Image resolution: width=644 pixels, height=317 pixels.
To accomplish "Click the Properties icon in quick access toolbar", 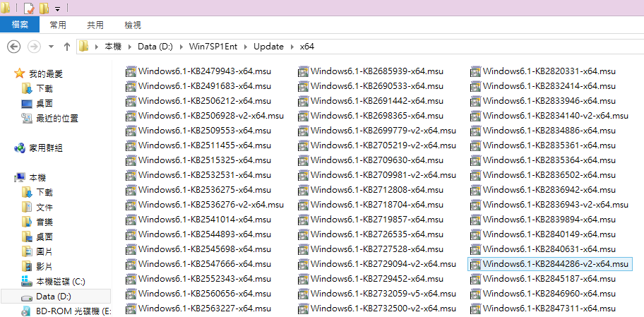I will click(29, 8).
